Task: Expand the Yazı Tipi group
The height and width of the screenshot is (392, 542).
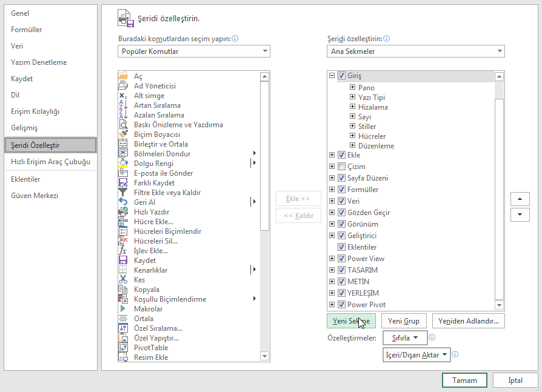Action: (353, 97)
